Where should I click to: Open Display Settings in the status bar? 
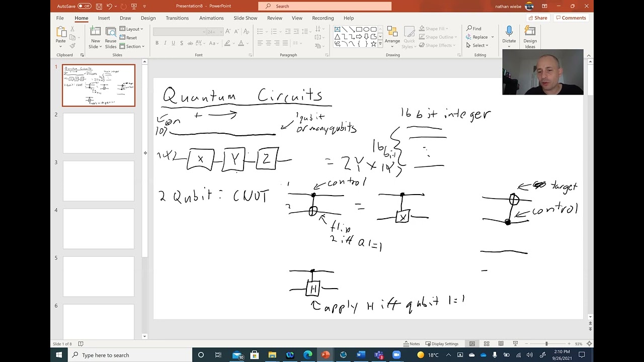442,344
